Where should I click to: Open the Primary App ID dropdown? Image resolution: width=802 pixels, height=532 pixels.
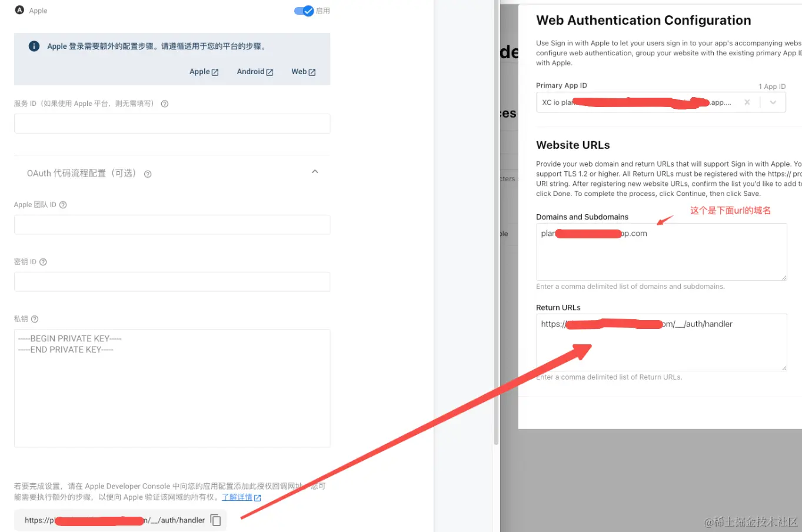coord(773,102)
